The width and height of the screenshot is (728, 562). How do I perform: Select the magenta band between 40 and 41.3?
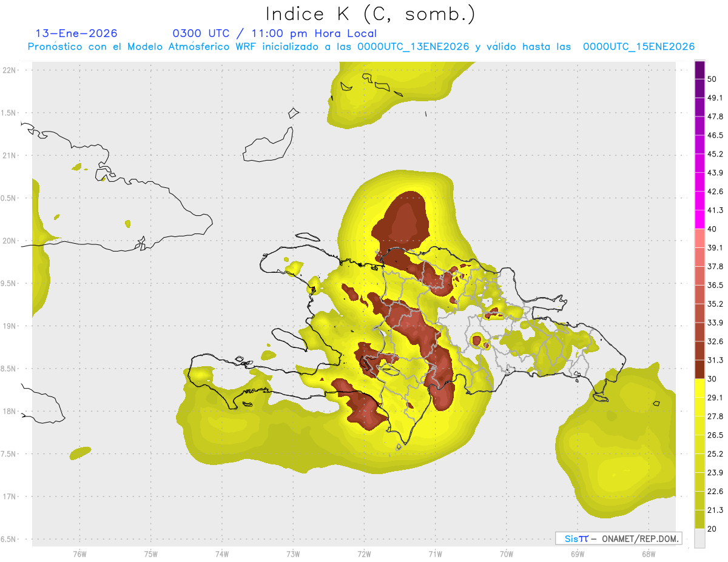point(699,219)
